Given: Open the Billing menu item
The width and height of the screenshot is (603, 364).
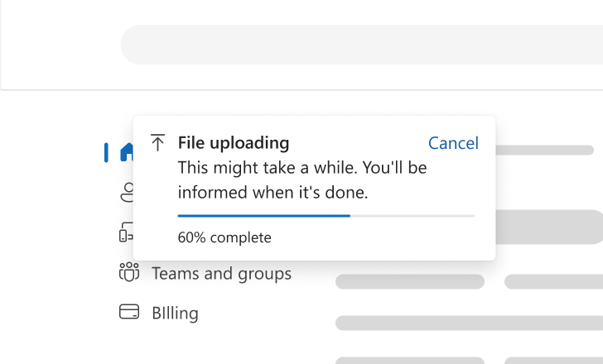Looking at the screenshot, I should (175, 313).
